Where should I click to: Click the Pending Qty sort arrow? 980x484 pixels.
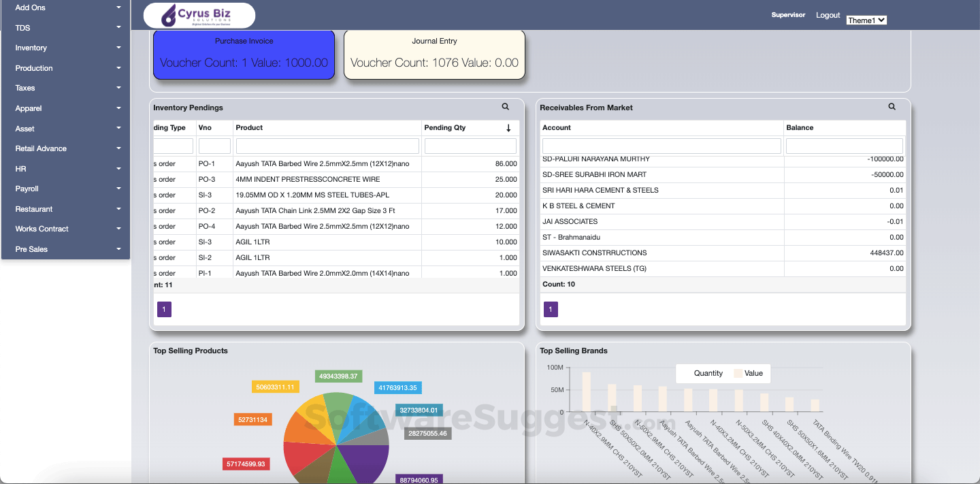[509, 127]
